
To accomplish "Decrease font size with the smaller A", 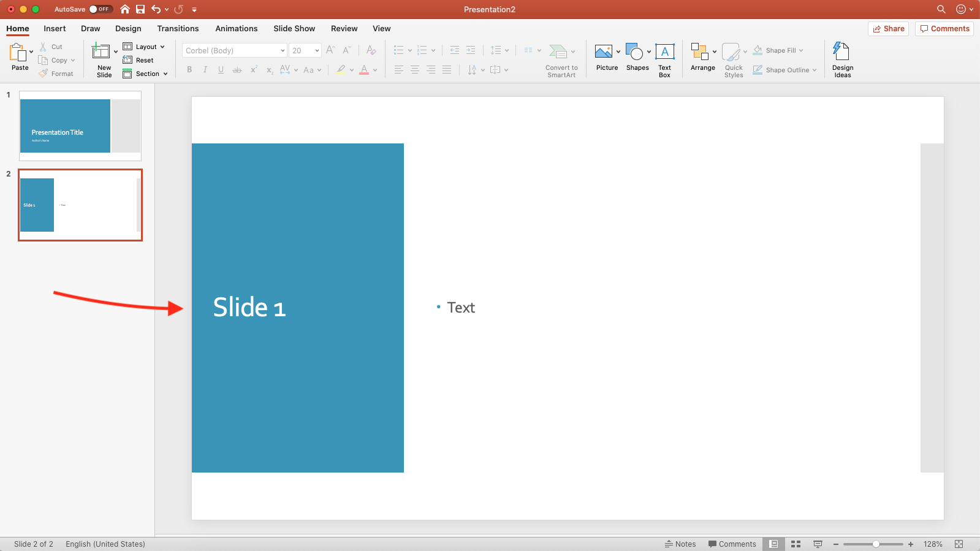I will 346,50.
